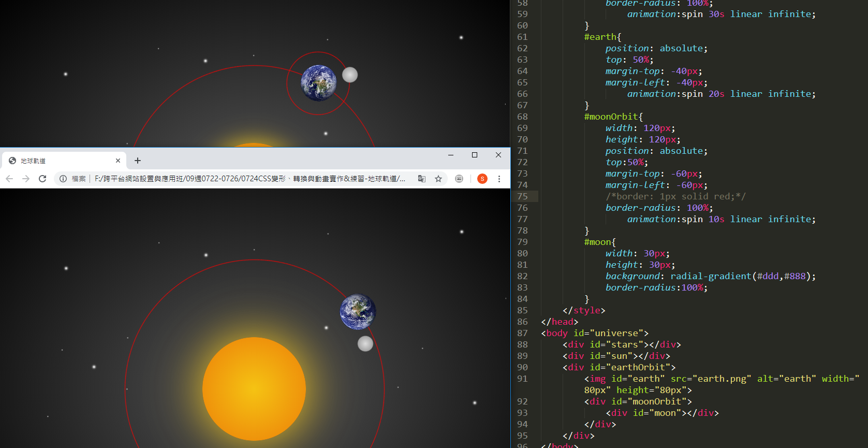Close the 地球軌道 tab

click(x=118, y=161)
